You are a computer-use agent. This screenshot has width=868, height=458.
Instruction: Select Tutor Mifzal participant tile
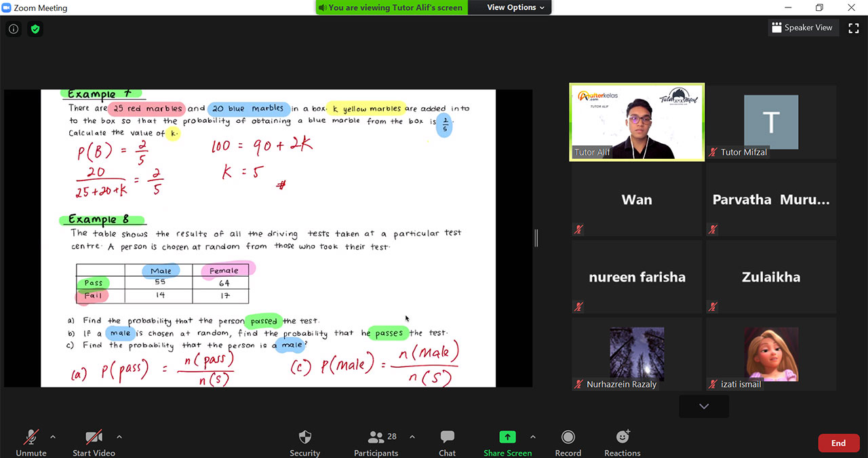(x=771, y=122)
